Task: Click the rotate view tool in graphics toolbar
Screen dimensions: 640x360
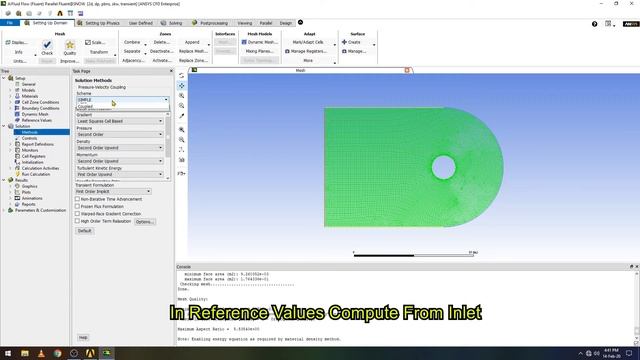Action: [x=182, y=76]
